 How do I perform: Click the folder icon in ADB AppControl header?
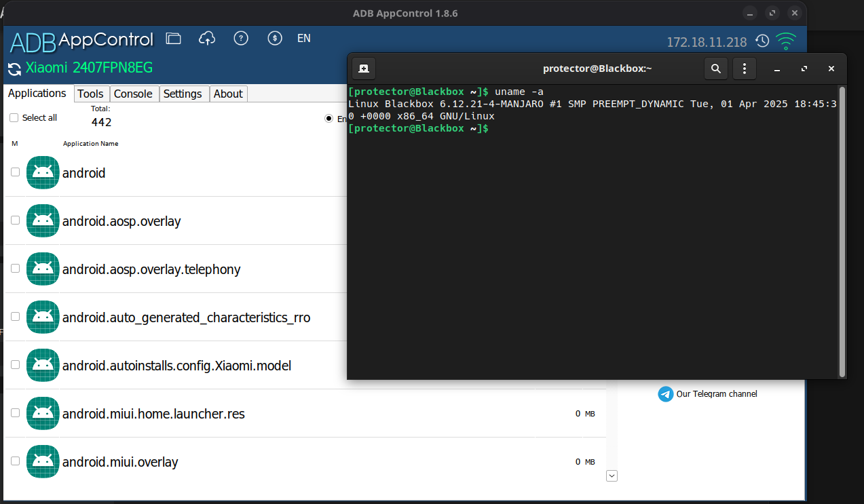pos(174,39)
